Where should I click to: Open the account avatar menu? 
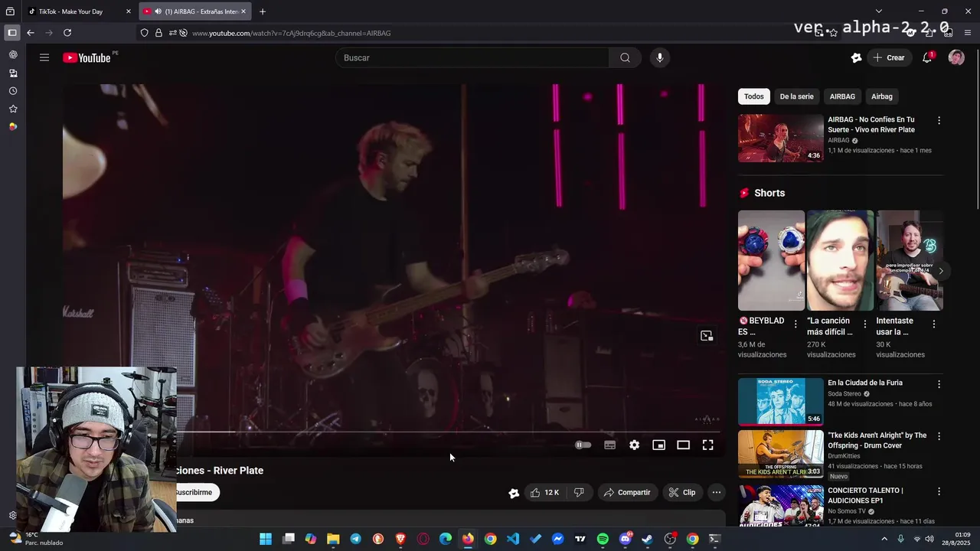pos(956,57)
